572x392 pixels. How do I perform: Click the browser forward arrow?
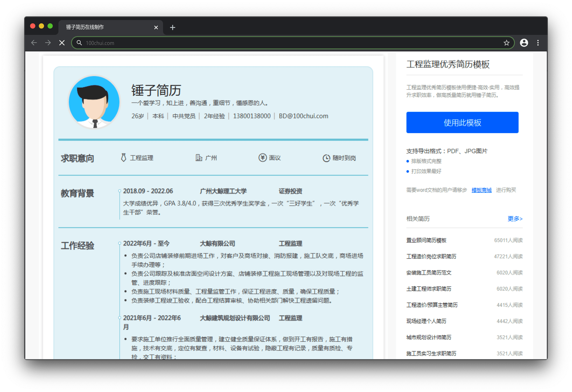pyautogui.click(x=48, y=43)
